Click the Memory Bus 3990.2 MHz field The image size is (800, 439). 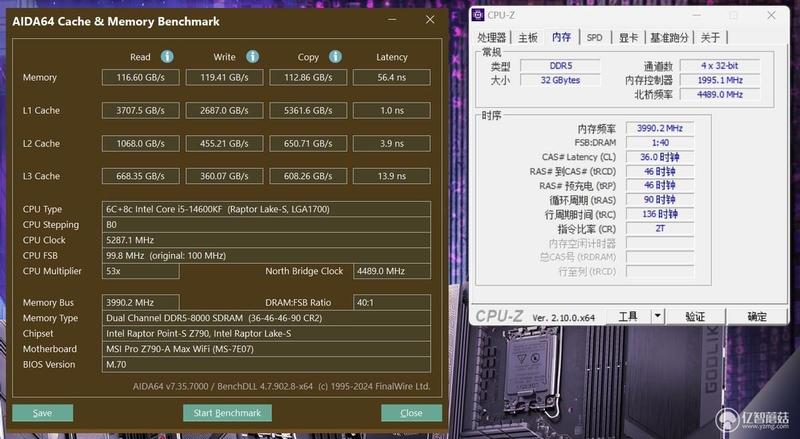(x=140, y=302)
